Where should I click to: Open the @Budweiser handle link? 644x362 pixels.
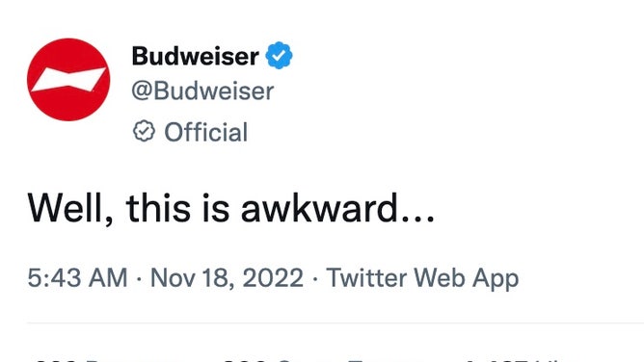tap(202, 91)
